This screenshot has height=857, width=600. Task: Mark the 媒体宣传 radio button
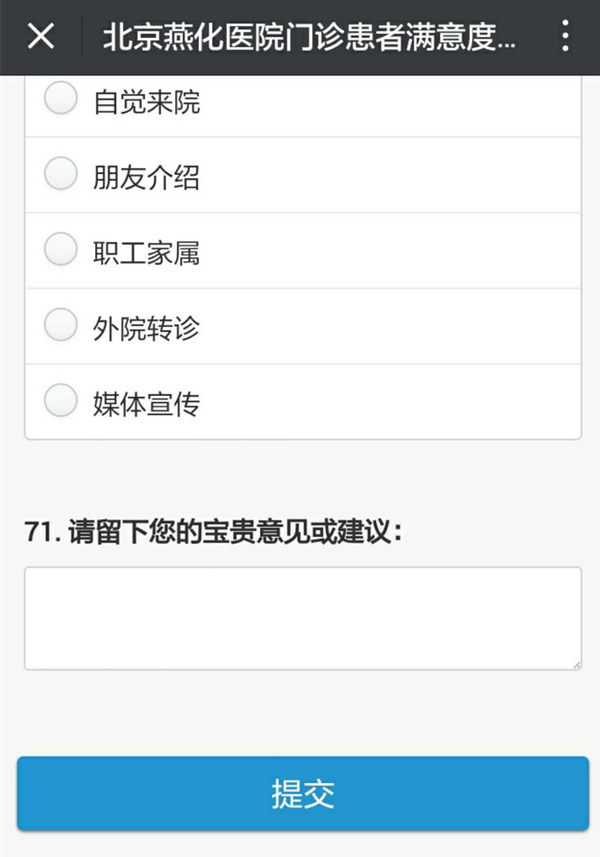point(61,400)
